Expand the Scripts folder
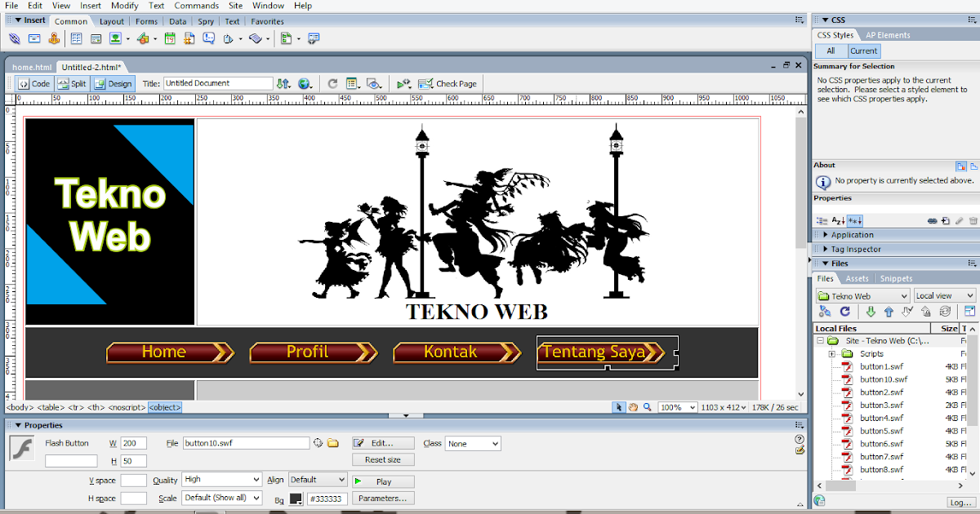Viewport: 980px width, 514px height. 832,354
